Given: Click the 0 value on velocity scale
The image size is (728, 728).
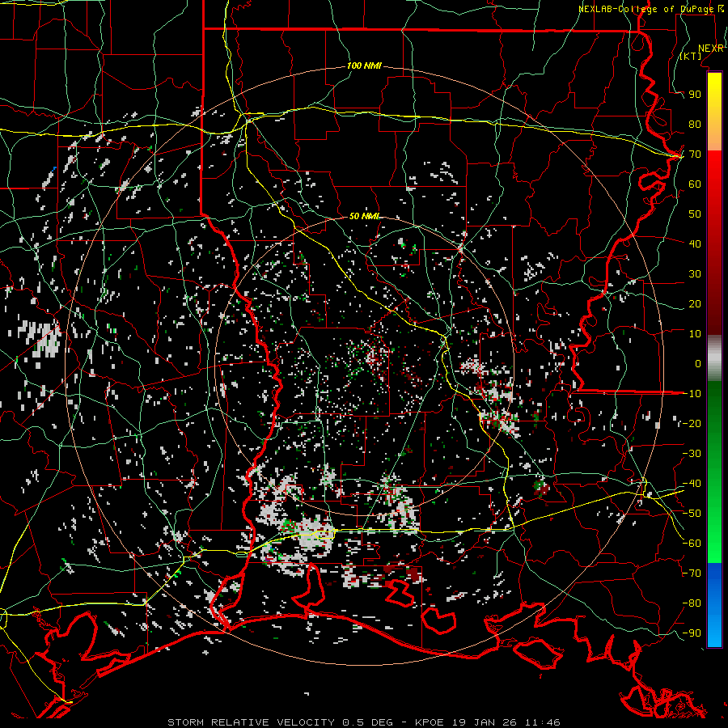Looking at the screenshot, I should click(698, 364).
